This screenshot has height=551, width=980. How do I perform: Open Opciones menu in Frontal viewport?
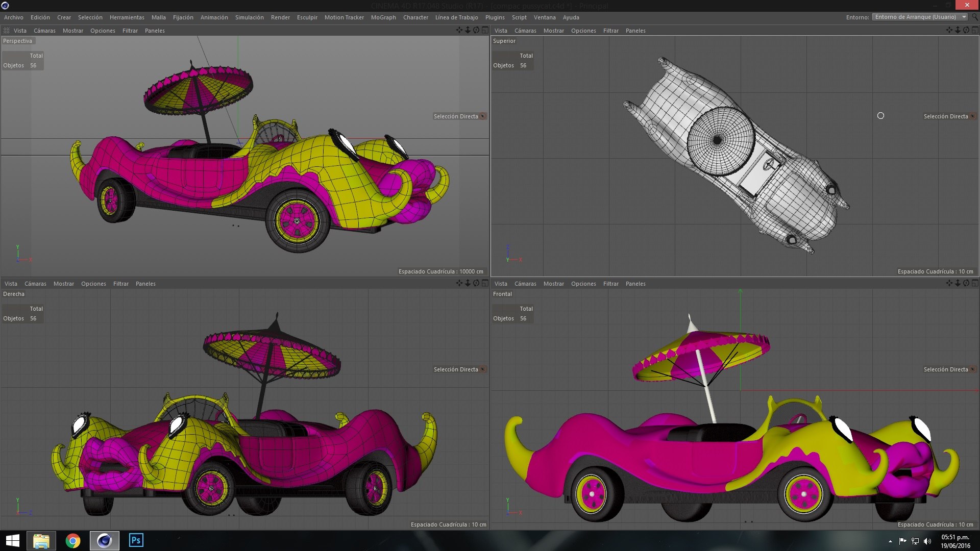pos(583,284)
